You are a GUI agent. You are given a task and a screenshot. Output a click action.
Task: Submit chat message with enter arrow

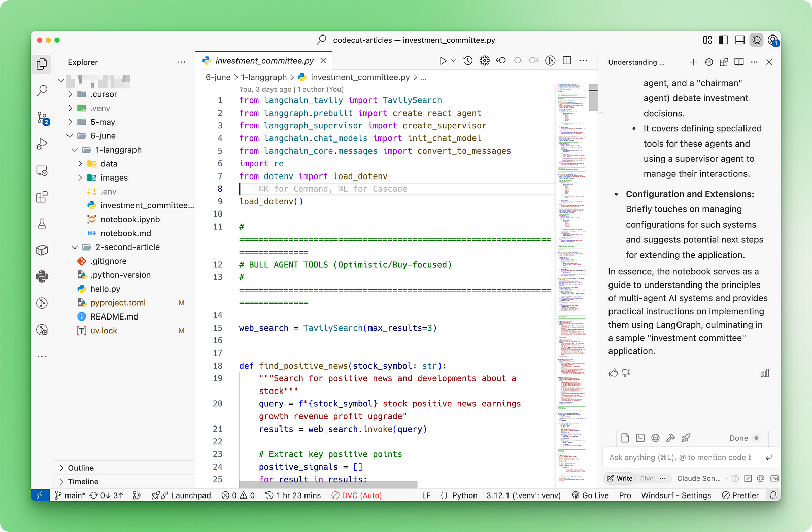click(x=769, y=457)
